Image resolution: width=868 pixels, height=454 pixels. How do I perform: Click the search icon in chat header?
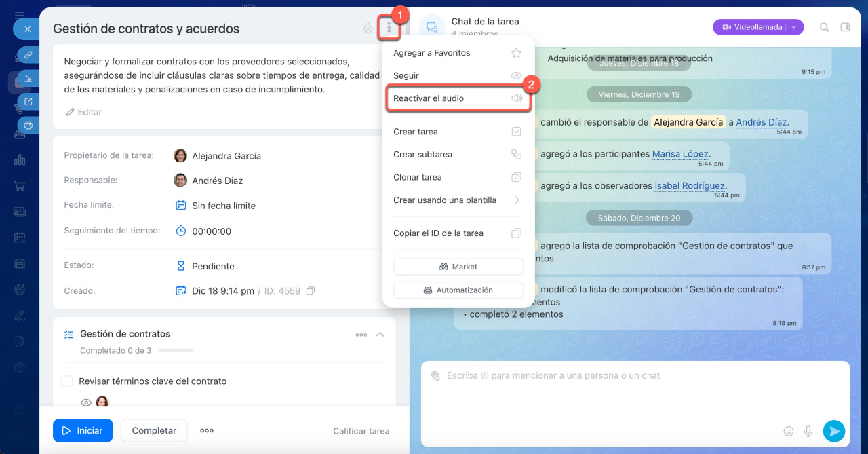coord(824,27)
